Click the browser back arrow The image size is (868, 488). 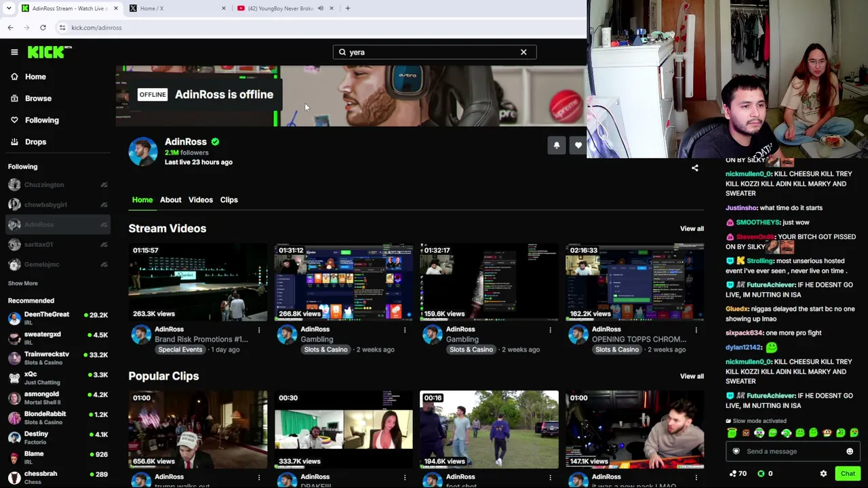pyautogui.click(x=10, y=28)
